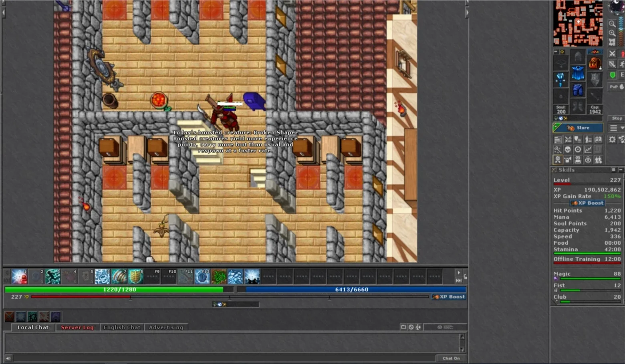
Task: Skip to the last action bar page
Action: pos(459,280)
